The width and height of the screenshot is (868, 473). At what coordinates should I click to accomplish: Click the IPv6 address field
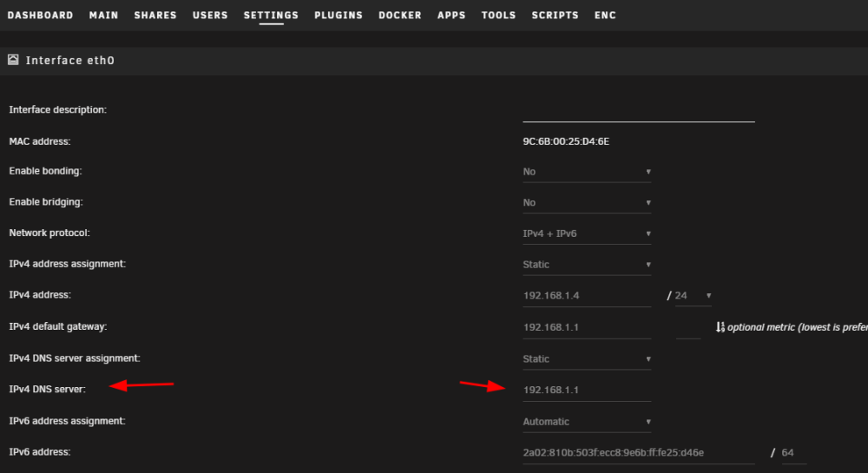639,453
